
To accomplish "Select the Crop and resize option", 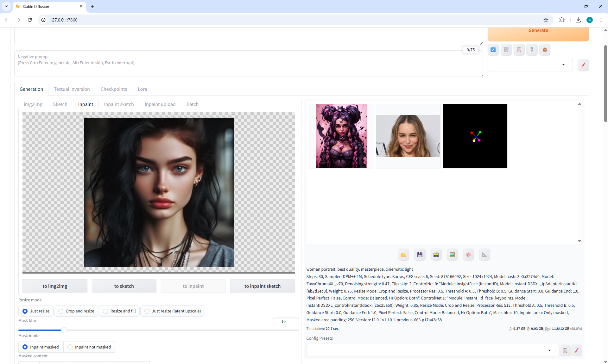I will [x=76, y=311].
